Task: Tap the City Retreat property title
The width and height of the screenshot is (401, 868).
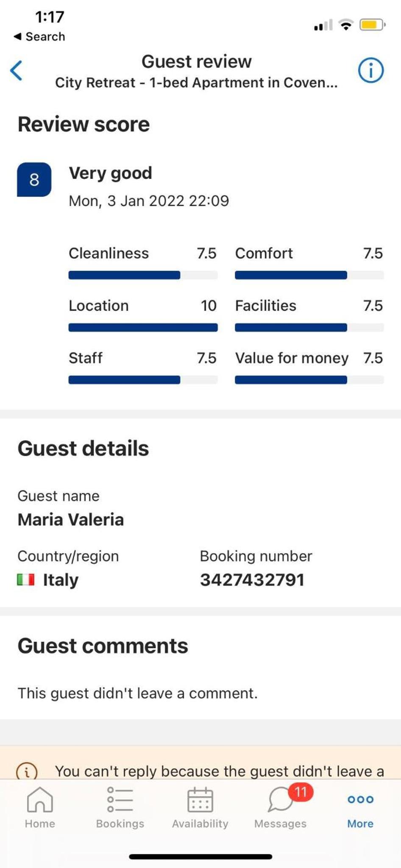Action: click(196, 83)
